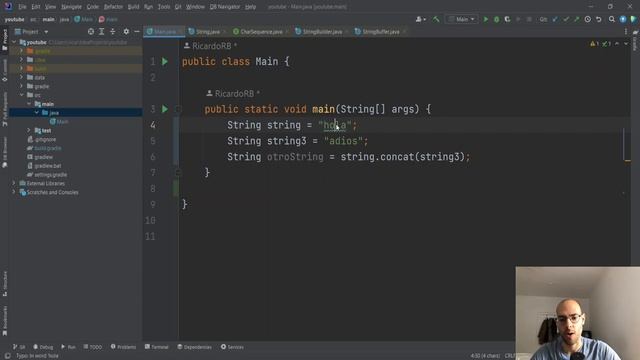Toggle the Commit tool window stripe button
This screenshot has height=360, width=640.
pos(5,71)
